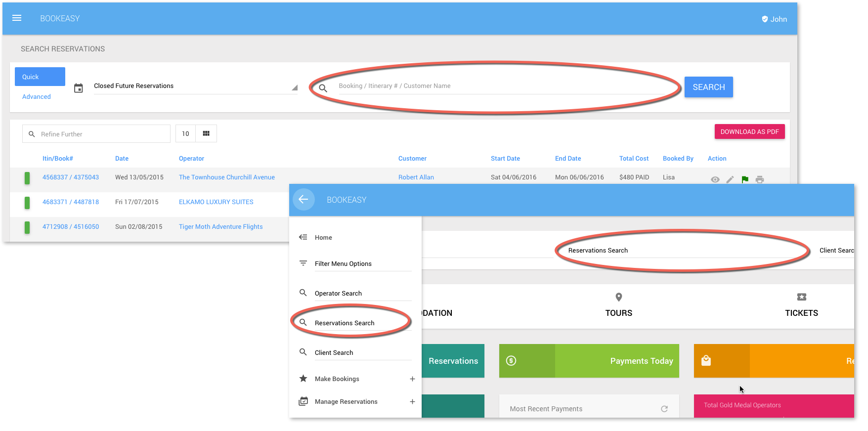Open booking 4683371 / 4487818

click(x=71, y=202)
